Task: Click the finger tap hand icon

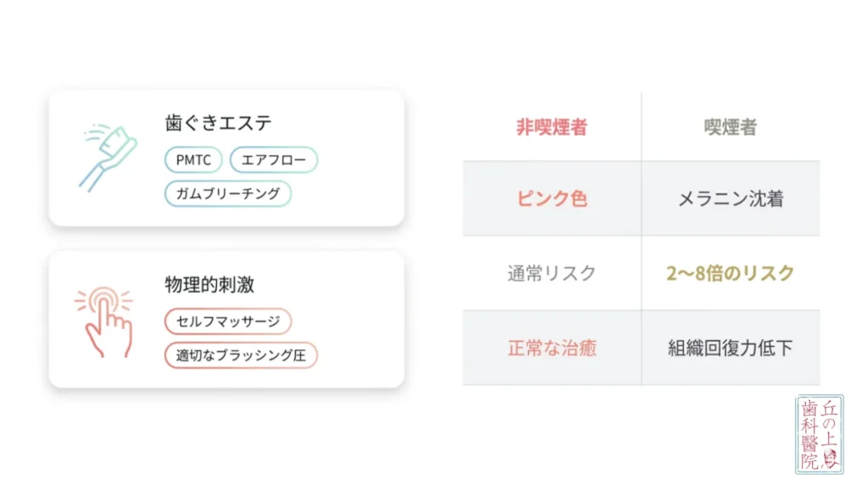Action: click(x=104, y=321)
